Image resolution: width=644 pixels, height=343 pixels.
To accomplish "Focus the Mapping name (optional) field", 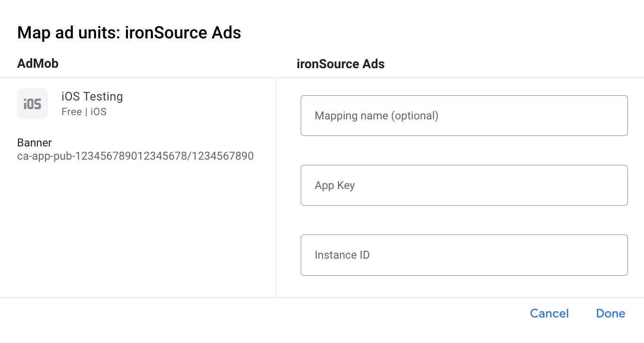I will click(464, 116).
